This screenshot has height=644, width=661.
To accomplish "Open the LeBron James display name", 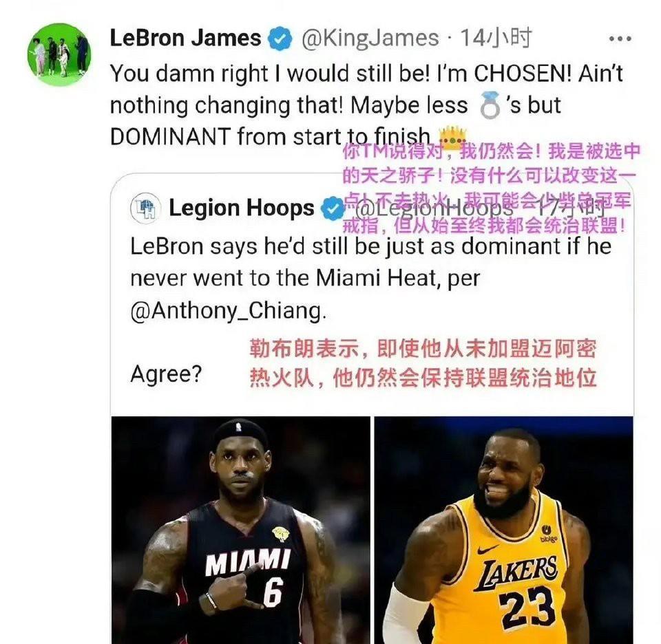I will click(185, 38).
